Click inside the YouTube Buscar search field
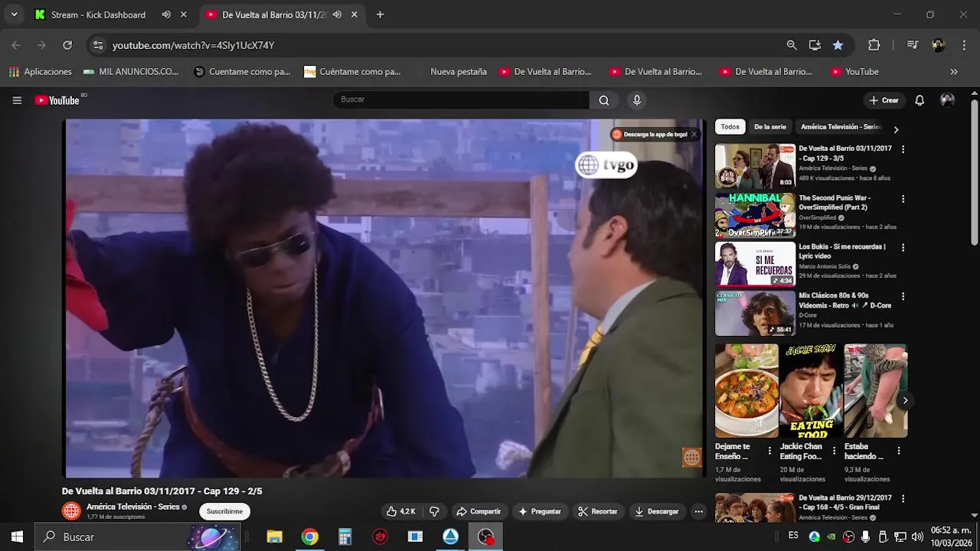The height and width of the screenshot is (551, 980). (x=462, y=99)
